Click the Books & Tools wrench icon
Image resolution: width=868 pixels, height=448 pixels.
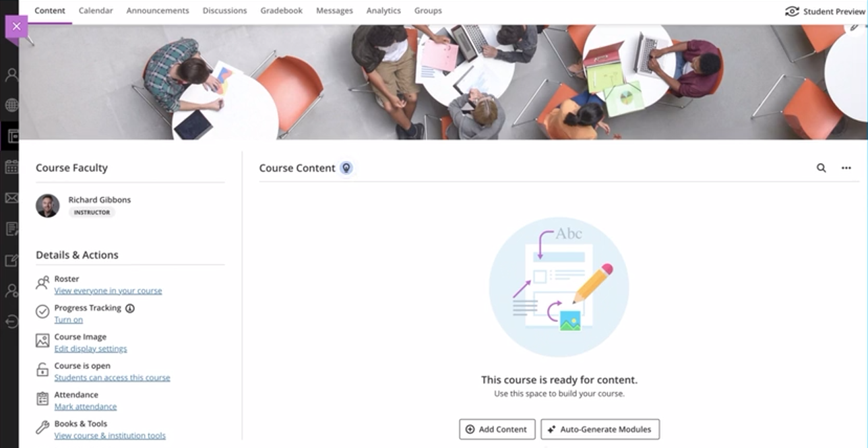[42, 427]
